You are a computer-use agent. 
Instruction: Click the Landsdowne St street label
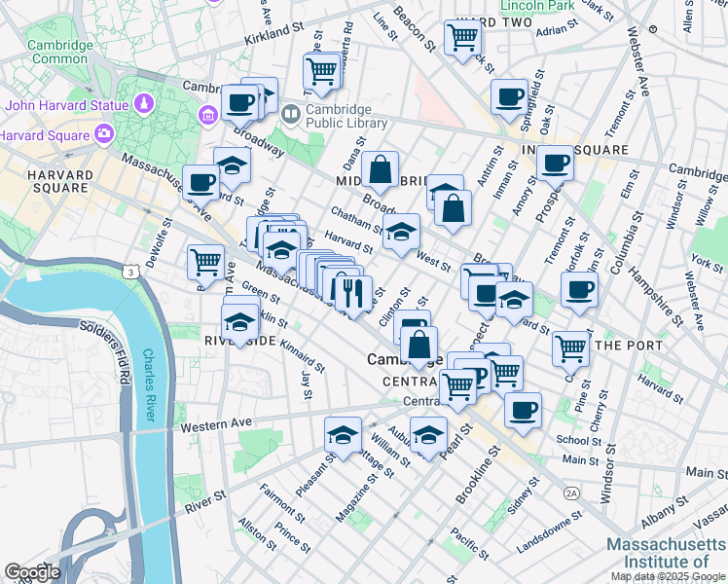(549, 532)
